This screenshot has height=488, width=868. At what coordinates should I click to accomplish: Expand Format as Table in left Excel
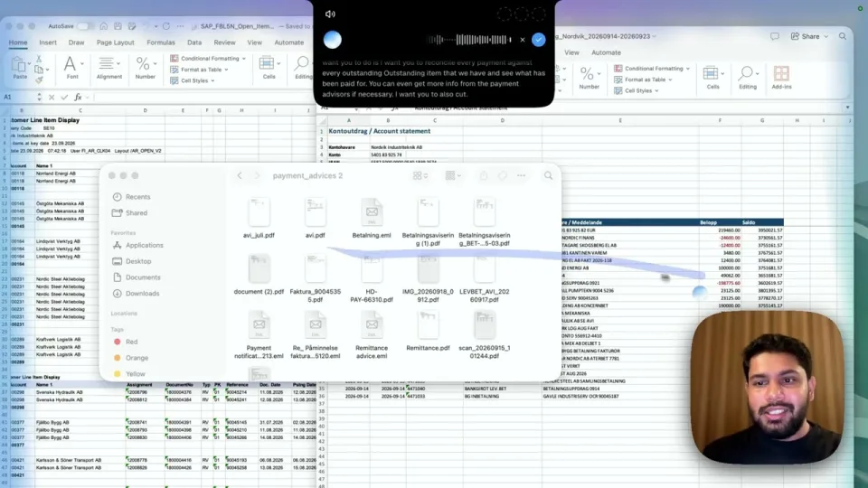199,70
